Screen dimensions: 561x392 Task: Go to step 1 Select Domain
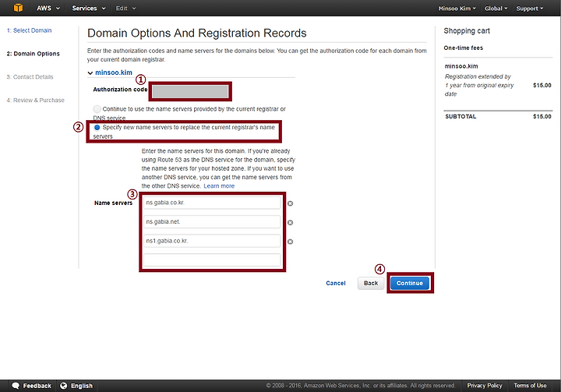[29, 30]
